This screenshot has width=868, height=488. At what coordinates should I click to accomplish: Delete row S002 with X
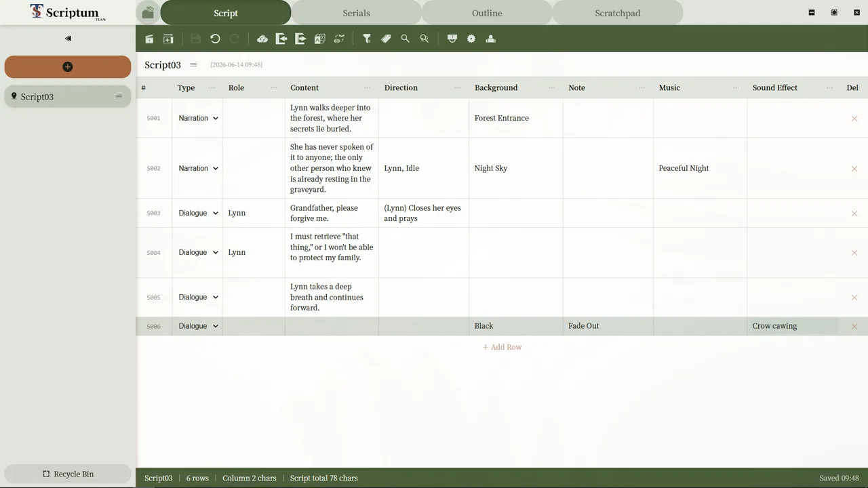coord(854,169)
